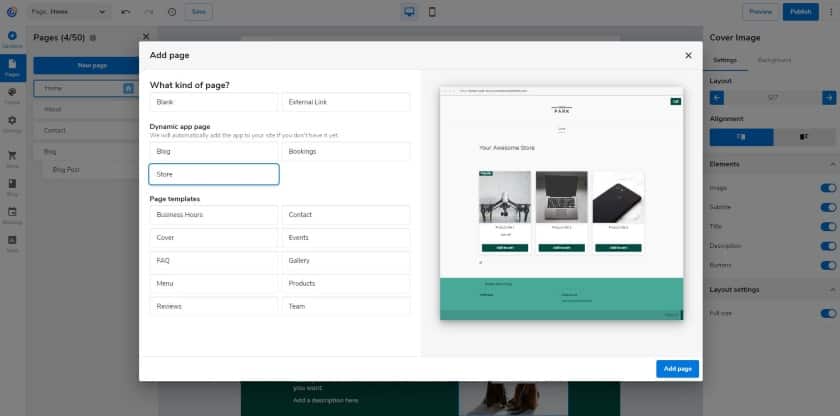Click the Add page button
Screen dimensions: 840x416
677,369
